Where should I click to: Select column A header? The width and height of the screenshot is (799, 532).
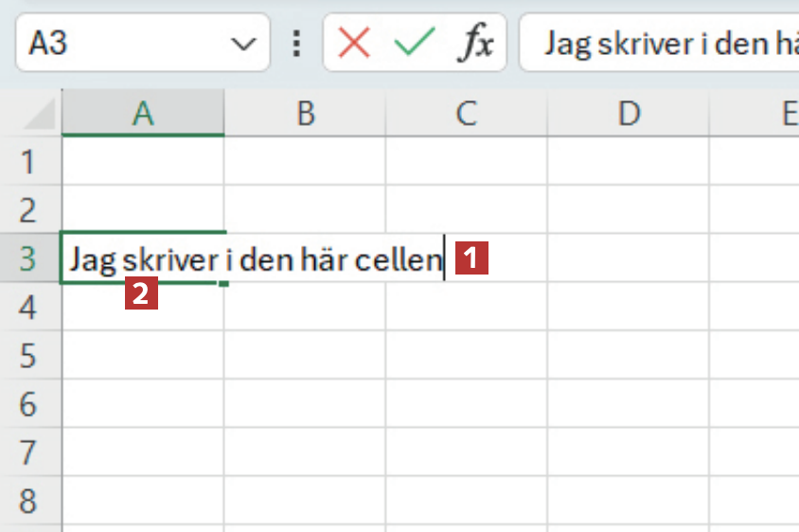[143, 115]
